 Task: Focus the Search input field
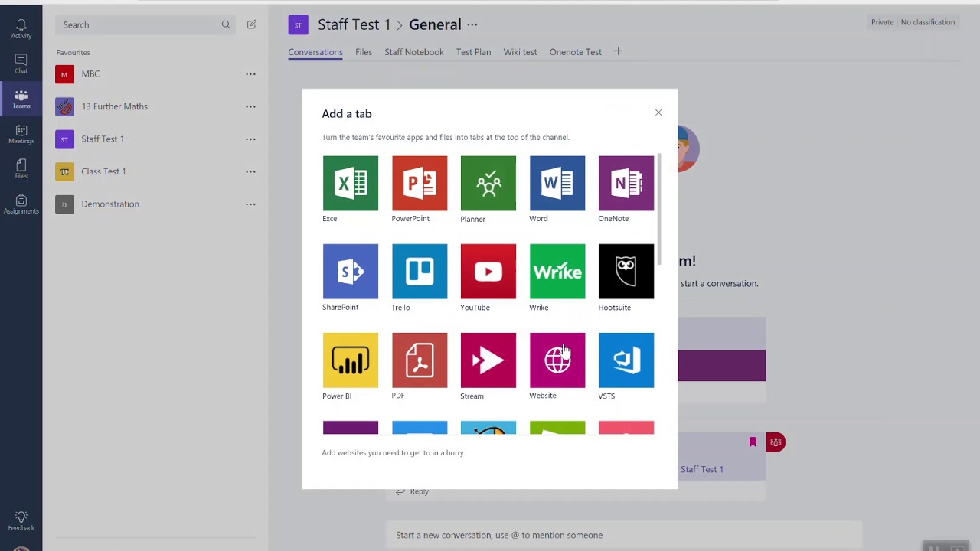[144, 24]
